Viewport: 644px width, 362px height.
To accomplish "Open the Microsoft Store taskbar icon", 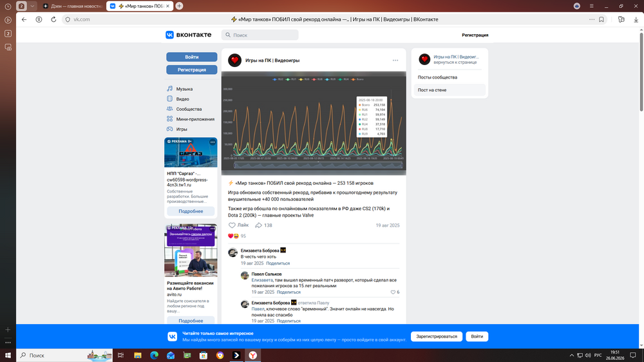I will tap(204, 355).
